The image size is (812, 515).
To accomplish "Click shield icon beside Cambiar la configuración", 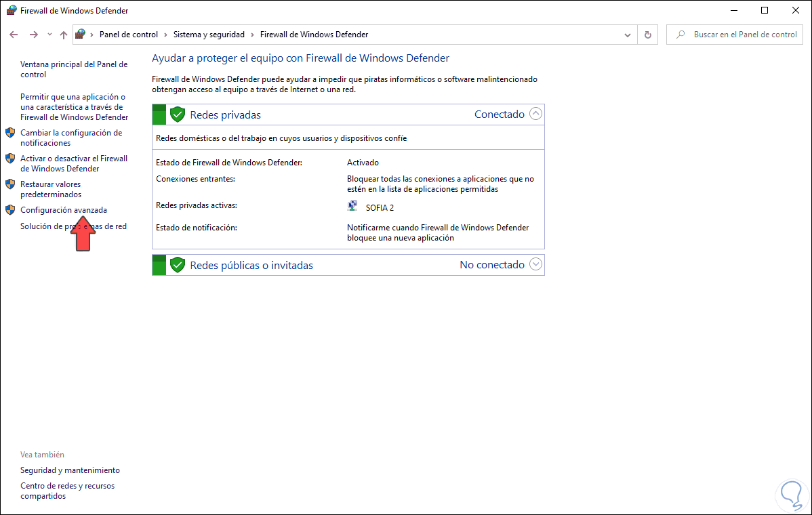I will [x=10, y=133].
